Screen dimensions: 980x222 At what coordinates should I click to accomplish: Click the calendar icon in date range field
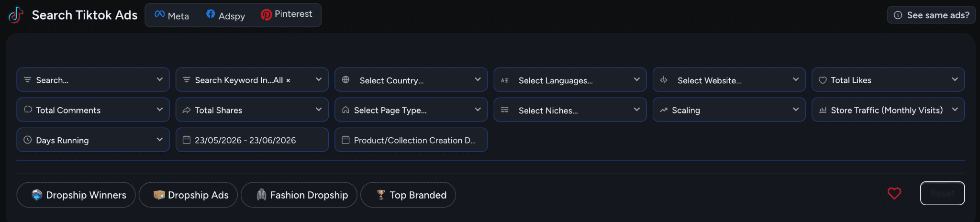pyautogui.click(x=187, y=140)
